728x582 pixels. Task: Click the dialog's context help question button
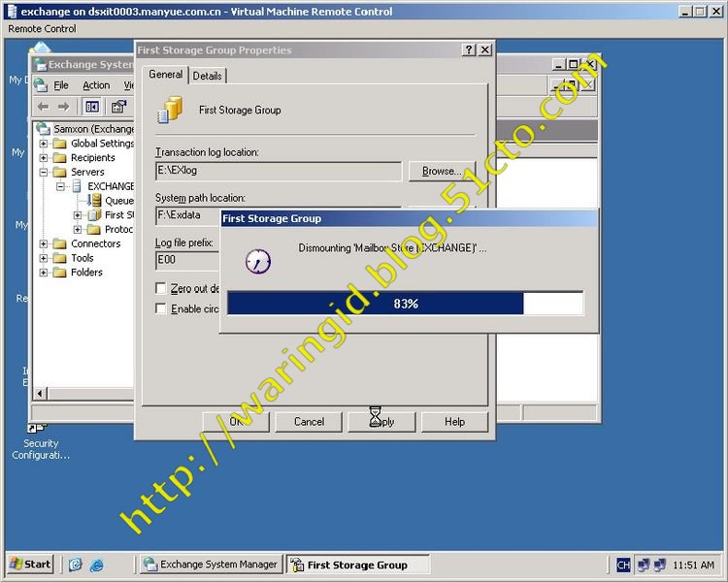[x=469, y=49]
